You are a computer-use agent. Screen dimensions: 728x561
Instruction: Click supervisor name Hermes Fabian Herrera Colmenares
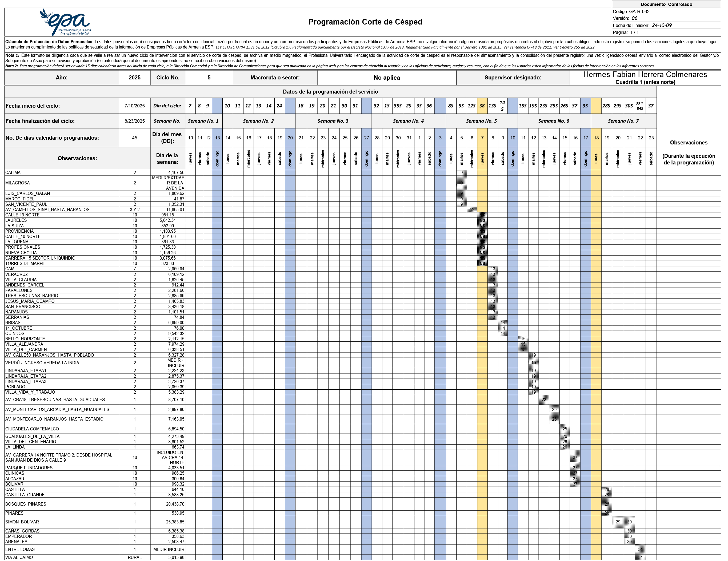645,74
